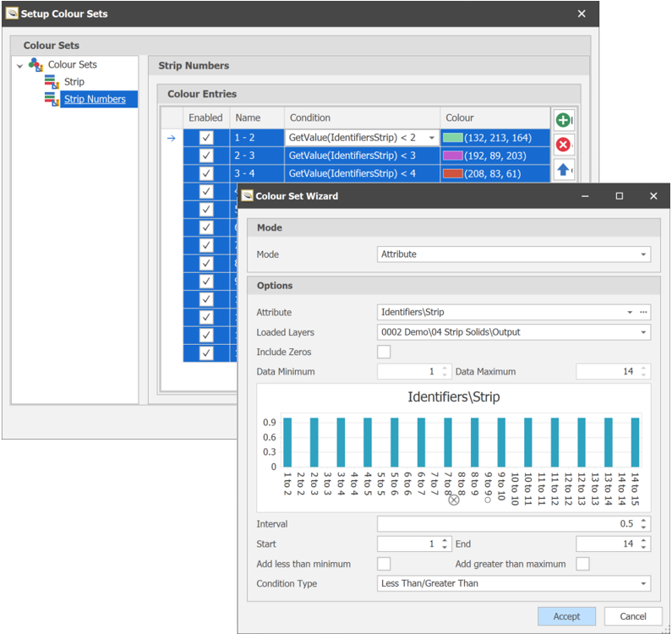Maximize the Colour Set Wizard window
This screenshot has height=634, width=672.
click(620, 196)
